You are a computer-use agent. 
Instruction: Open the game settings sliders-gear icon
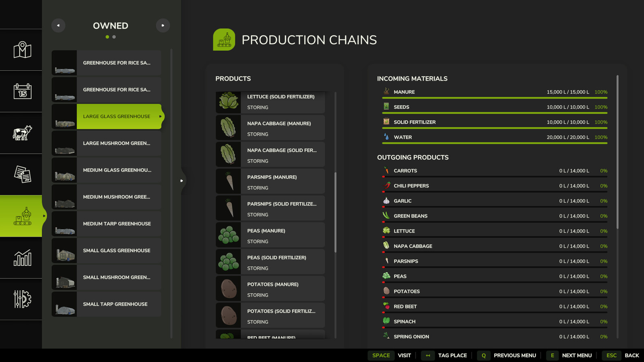point(22,299)
